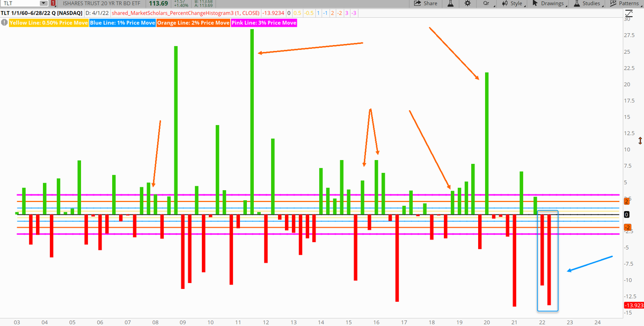The height and width of the screenshot is (326, 644).
Task: Click the -13.9234 study value
Action: pos(274,12)
